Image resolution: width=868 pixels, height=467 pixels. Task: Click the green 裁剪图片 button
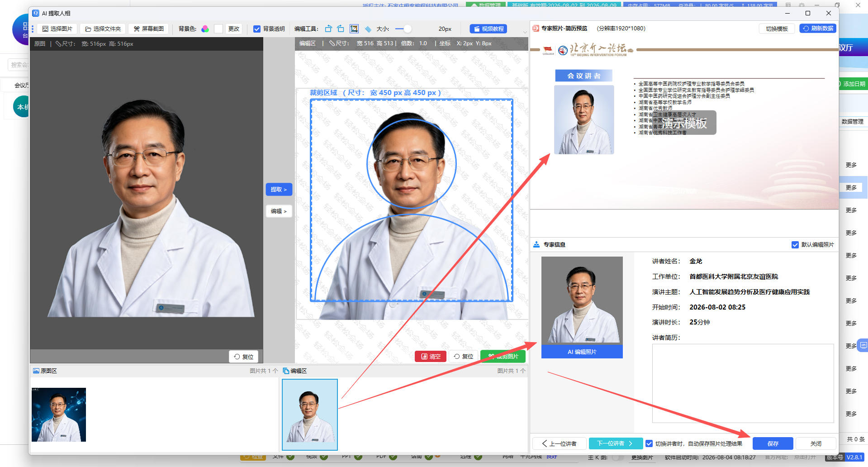tap(503, 357)
